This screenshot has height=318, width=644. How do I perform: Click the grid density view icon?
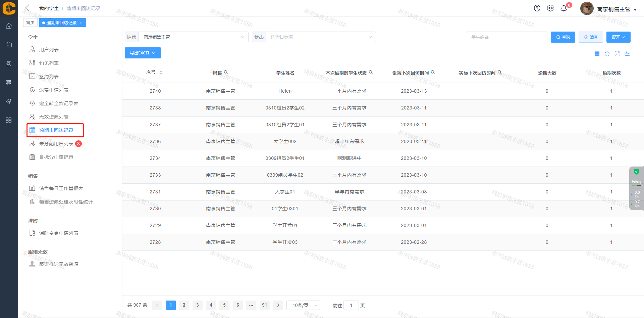click(597, 54)
